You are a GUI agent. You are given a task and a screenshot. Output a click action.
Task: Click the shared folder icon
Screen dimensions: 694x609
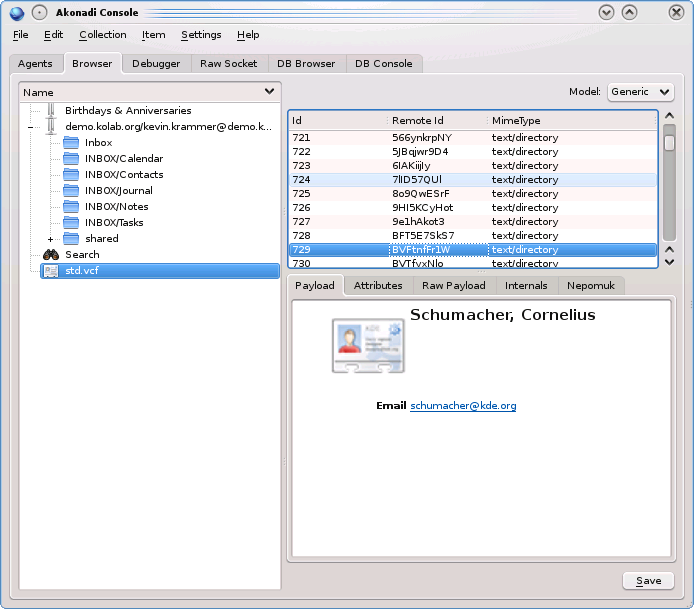pyautogui.click(x=71, y=239)
